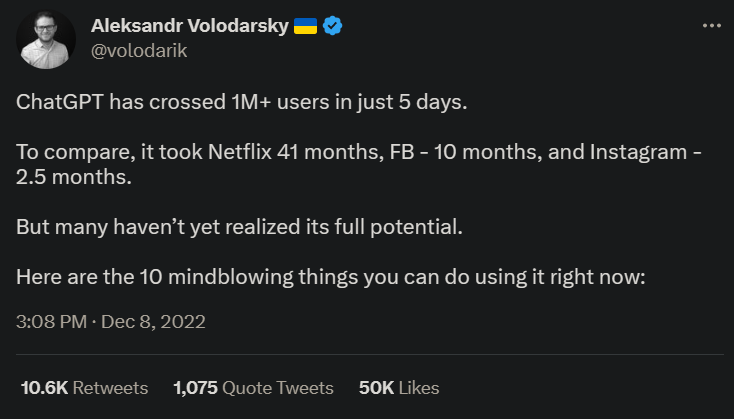Image resolution: width=734 pixels, height=419 pixels.
Task: Click the word Likes label
Action: click(419, 388)
